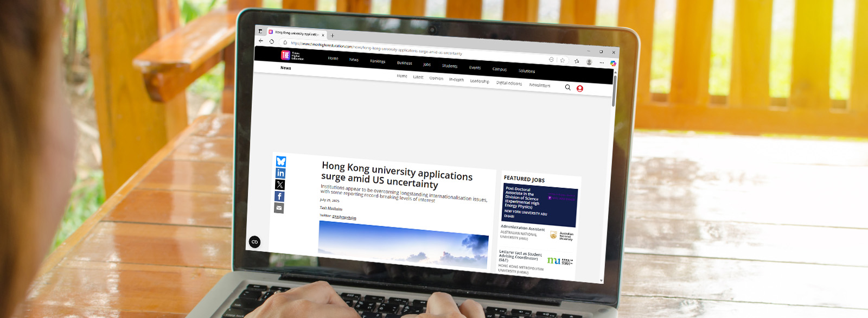Select Home in the black navigation bar
This screenshot has height=318, width=868.
click(x=333, y=58)
